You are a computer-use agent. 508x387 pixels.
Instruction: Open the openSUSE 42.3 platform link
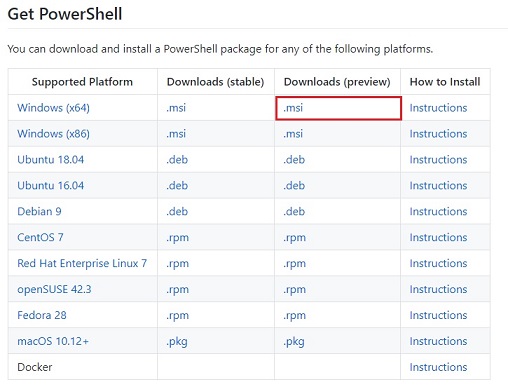pyautogui.click(x=54, y=290)
